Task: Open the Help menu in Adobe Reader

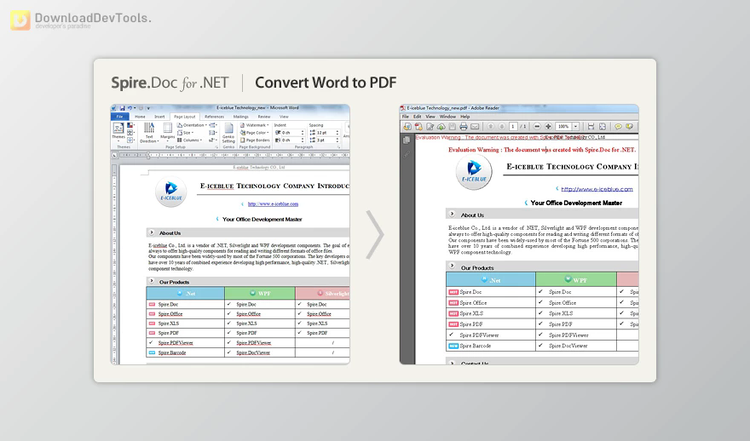Action: pyautogui.click(x=465, y=117)
